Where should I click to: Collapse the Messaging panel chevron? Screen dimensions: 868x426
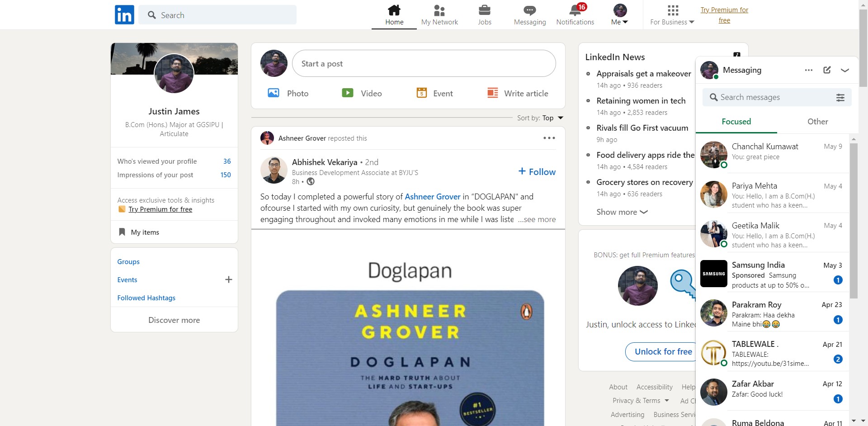845,70
